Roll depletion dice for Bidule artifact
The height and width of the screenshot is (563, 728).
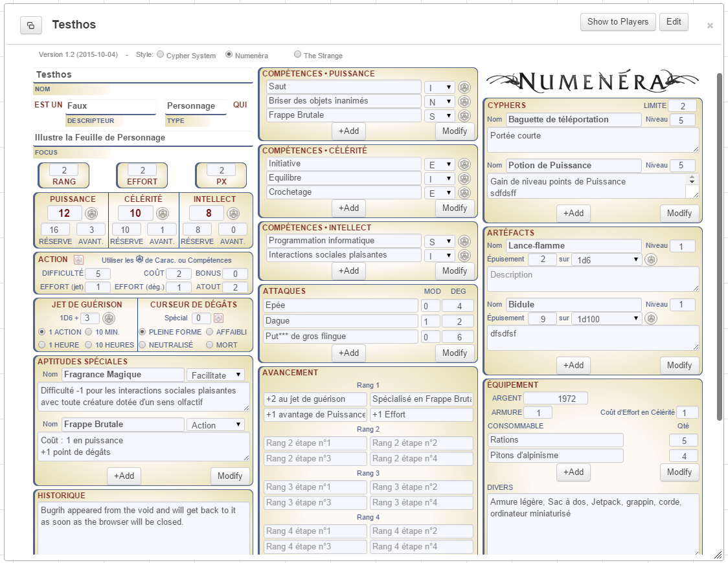(652, 318)
